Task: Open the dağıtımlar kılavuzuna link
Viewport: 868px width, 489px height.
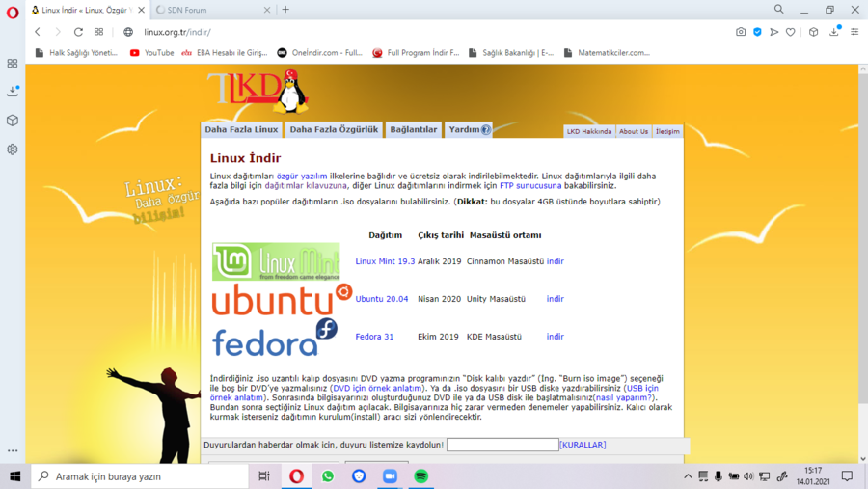Action: coord(306,185)
